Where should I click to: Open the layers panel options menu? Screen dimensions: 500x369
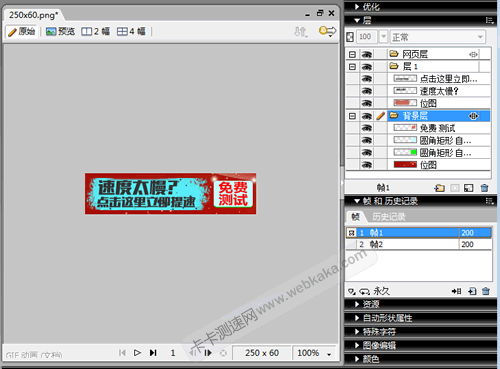[489, 21]
